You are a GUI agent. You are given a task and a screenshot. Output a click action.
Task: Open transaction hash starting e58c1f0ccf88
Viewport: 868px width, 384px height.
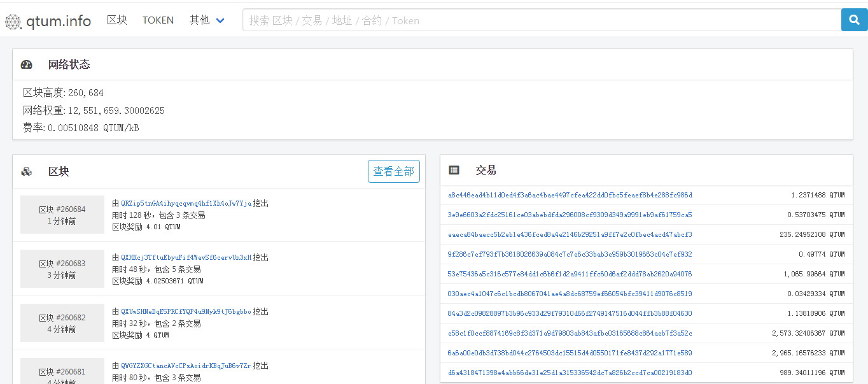[x=570, y=333]
